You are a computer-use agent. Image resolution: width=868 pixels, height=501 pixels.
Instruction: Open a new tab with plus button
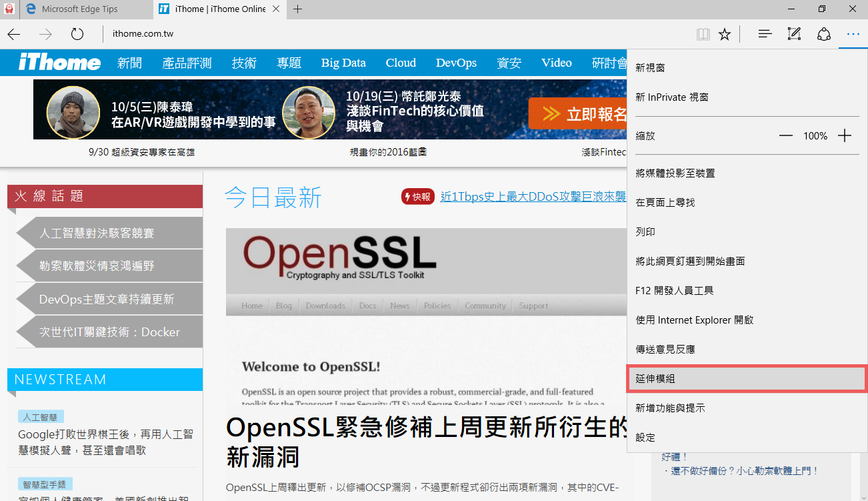pos(297,9)
